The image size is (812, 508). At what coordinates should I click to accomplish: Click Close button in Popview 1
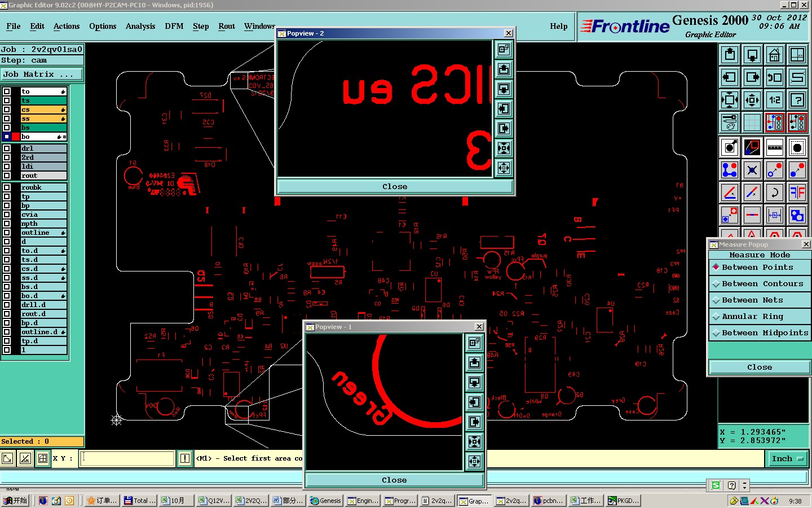(x=394, y=480)
